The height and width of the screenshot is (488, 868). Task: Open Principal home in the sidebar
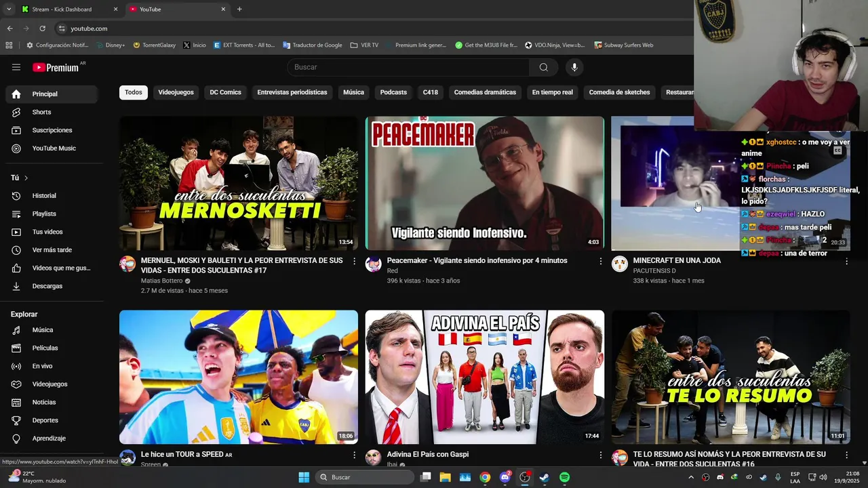tap(52, 94)
